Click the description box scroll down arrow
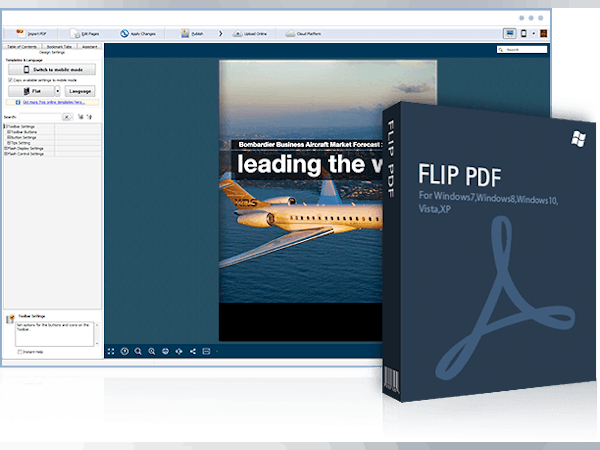The height and width of the screenshot is (450, 600). point(96,343)
